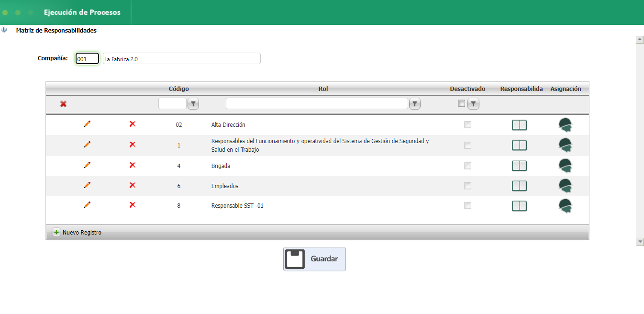The width and height of the screenshot is (644, 314).
Task: Open Responsabilidad book icon for Empleados
Action: click(519, 186)
